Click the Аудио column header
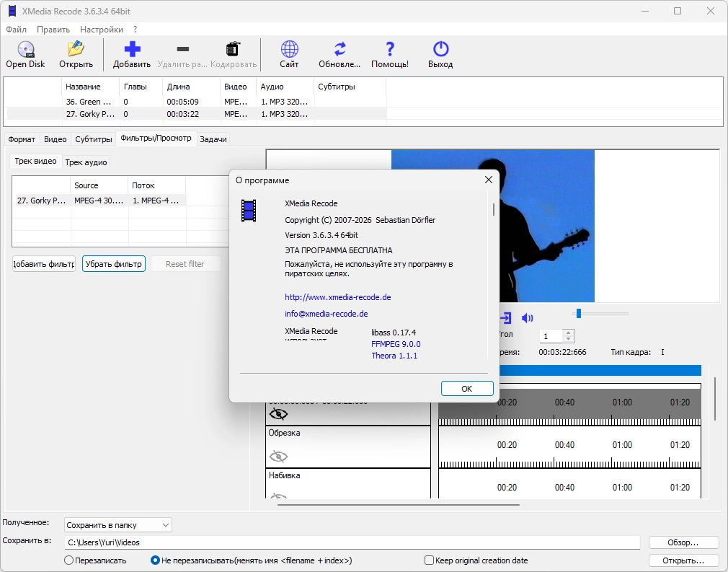The width and height of the screenshot is (728, 572). point(285,87)
